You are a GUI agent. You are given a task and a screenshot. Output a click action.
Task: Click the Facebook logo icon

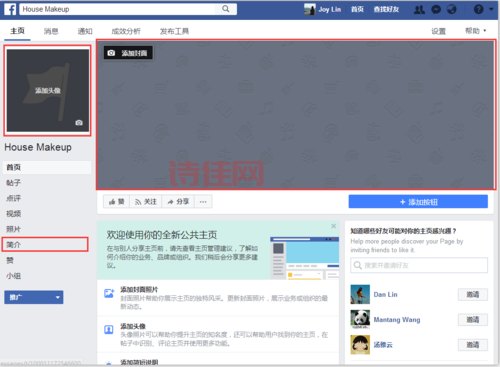[10, 9]
